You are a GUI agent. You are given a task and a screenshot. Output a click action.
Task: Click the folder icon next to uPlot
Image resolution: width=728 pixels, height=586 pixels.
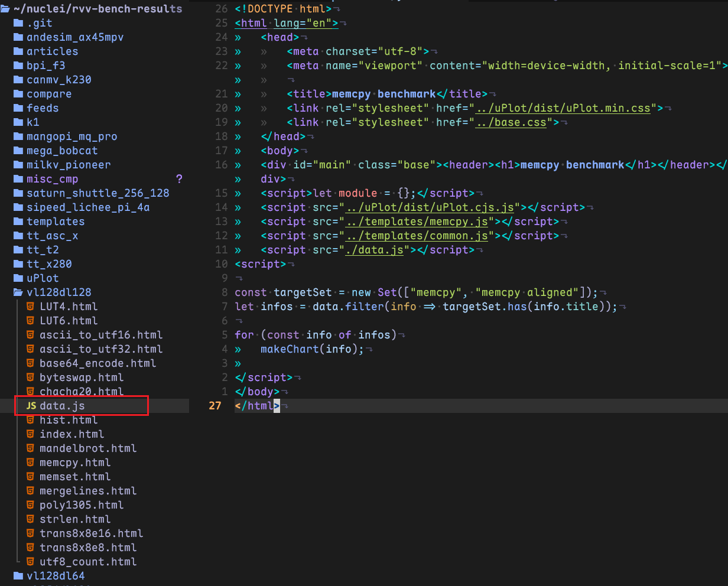18,278
